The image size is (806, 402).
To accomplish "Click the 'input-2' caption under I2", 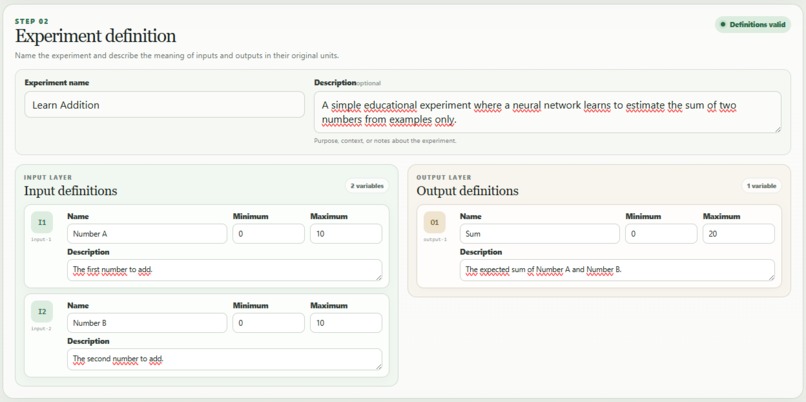I will 42,328.
